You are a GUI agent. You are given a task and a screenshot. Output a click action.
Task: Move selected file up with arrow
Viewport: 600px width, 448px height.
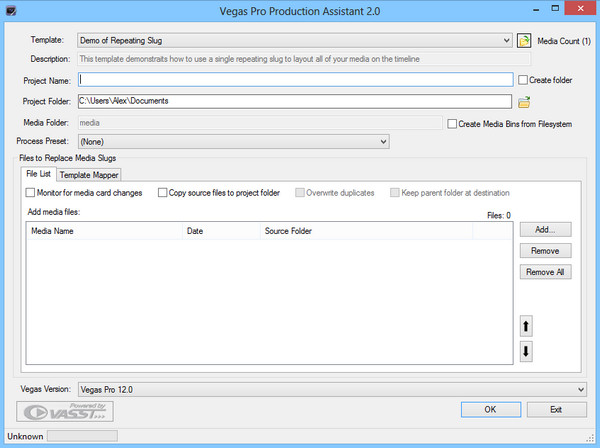(526, 326)
